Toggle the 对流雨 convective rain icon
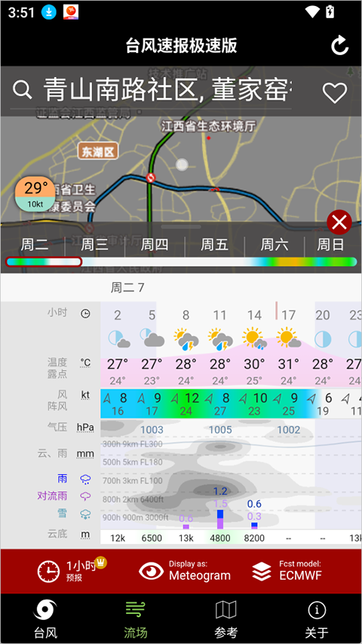362x644 pixels. pyautogui.click(x=85, y=496)
